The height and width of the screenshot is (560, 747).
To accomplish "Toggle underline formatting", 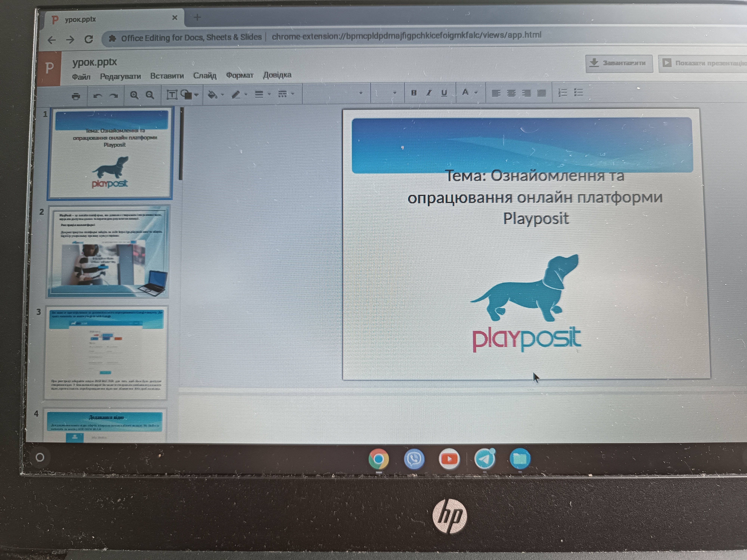I will coord(444,93).
